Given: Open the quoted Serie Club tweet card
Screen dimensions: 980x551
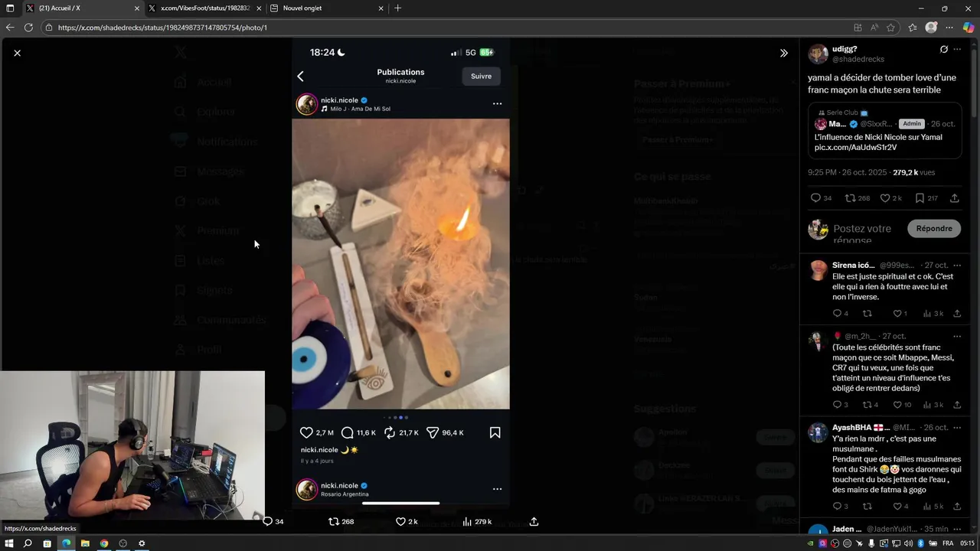Looking at the screenshot, I should tap(885, 131).
